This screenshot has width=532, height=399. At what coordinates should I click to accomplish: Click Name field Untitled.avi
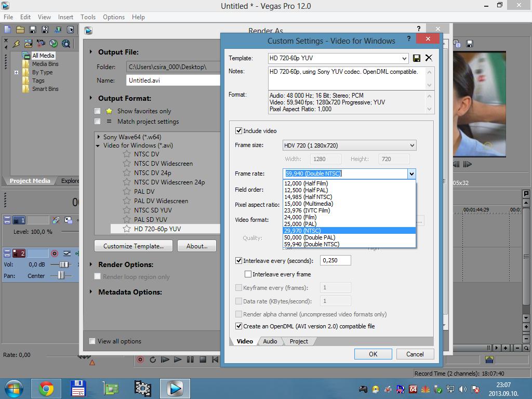(174, 81)
